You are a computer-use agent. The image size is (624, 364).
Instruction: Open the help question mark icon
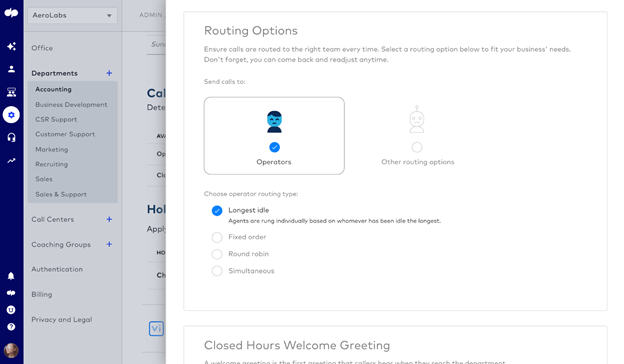(11, 327)
